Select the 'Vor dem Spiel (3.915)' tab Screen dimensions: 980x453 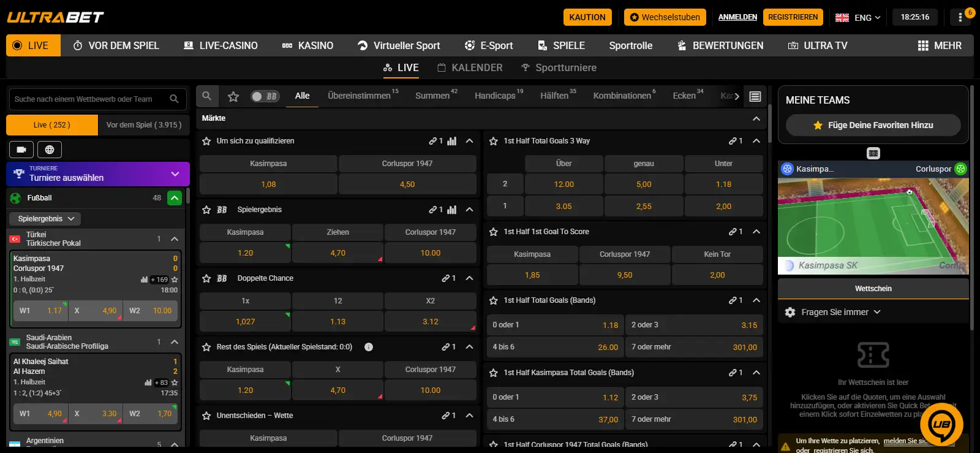click(x=144, y=125)
